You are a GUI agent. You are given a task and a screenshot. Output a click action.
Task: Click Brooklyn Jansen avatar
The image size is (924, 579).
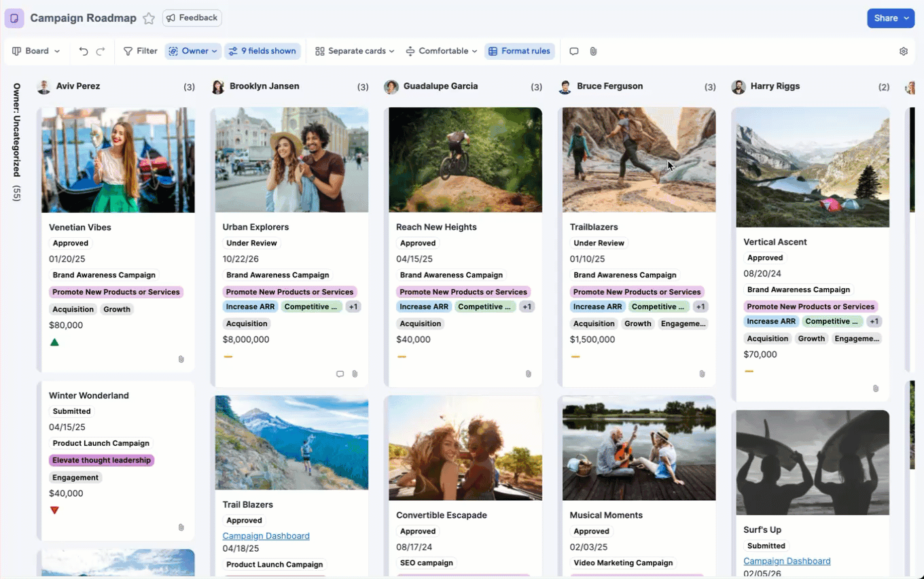point(218,87)
